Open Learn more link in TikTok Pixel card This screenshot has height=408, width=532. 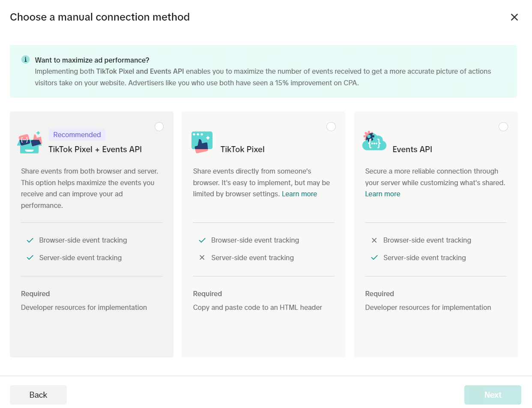[x=299, y=194]
